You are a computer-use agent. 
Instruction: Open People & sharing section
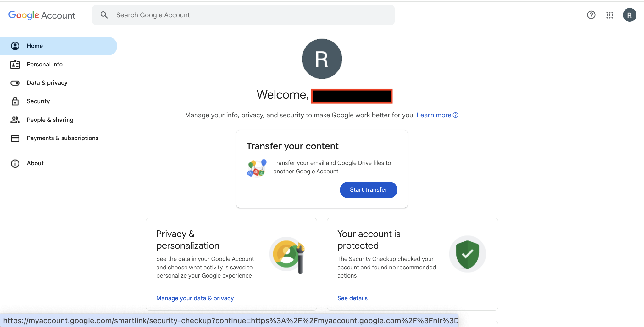58,120
